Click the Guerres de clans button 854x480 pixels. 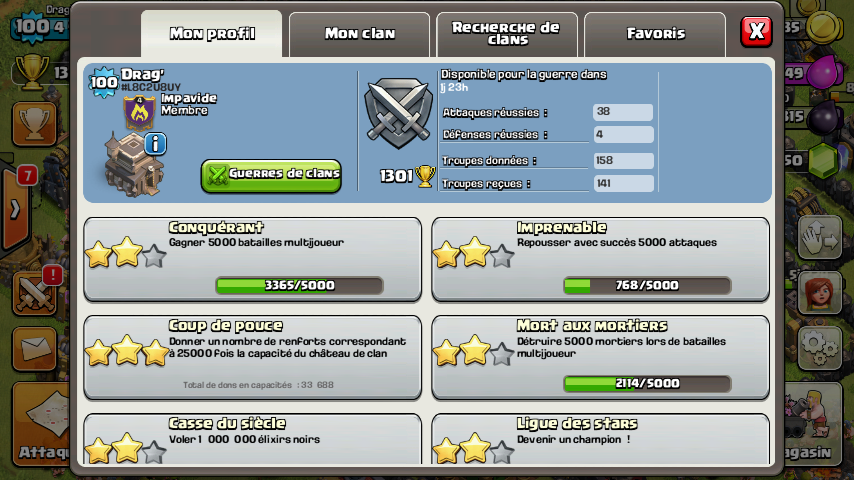point(271,175)
